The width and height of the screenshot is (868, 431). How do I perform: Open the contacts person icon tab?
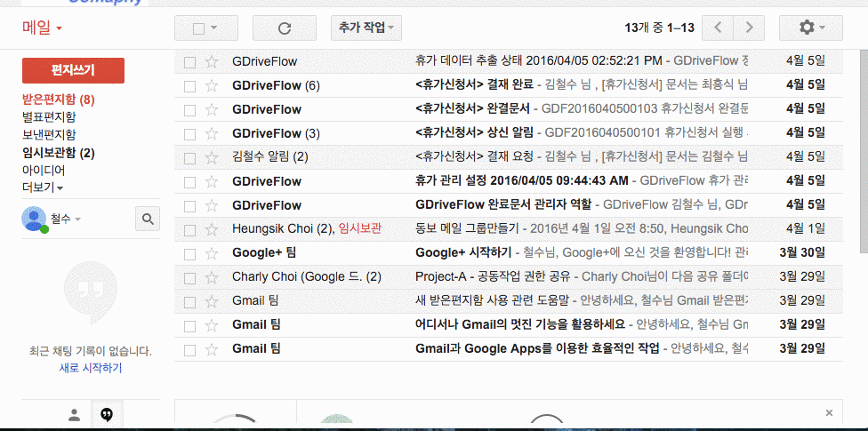coord(74,414)
